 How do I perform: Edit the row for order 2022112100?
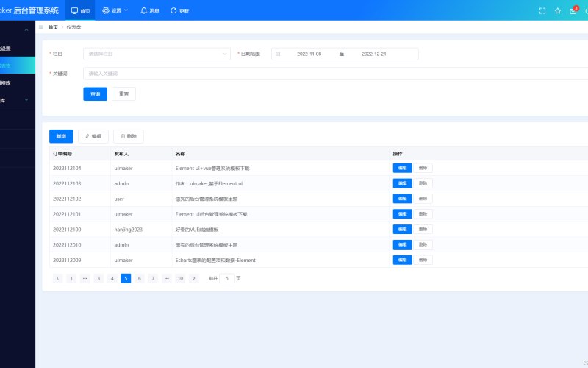[402, 230]
